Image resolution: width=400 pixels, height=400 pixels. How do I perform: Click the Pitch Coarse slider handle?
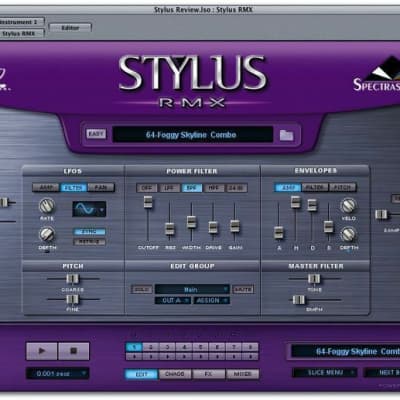72,279
